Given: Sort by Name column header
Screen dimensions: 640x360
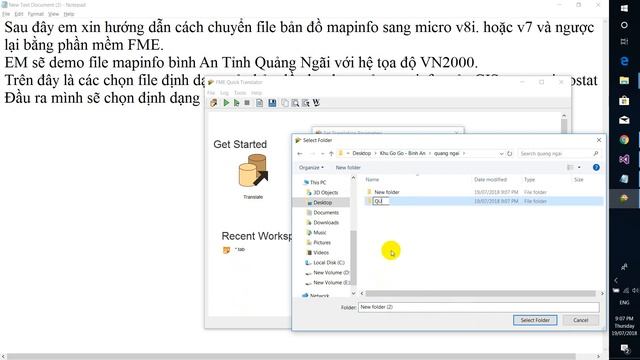Looking at the screenshot, I should tap(372, 180).
